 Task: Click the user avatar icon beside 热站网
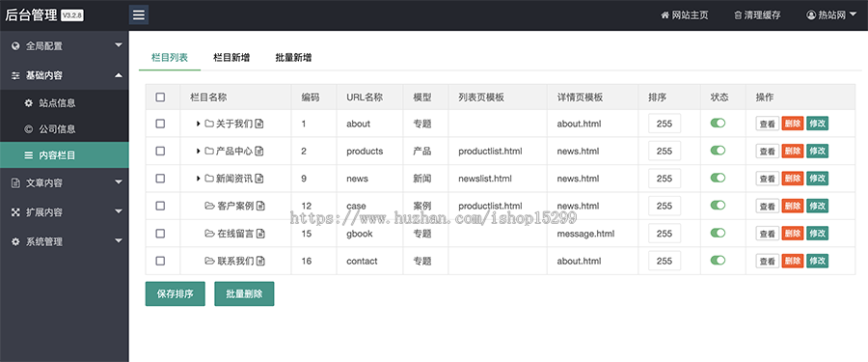click(811, 15)
